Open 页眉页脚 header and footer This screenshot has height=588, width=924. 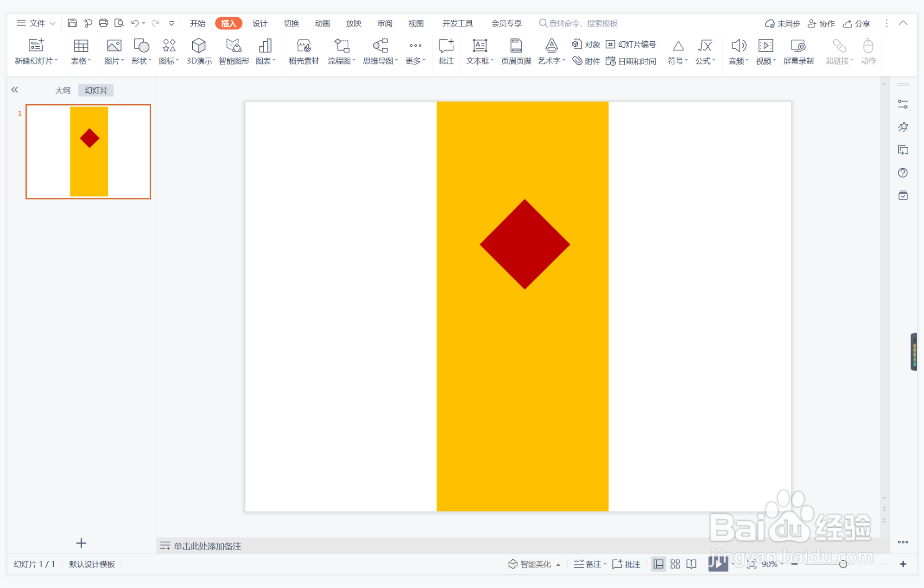tap(516, 51)
